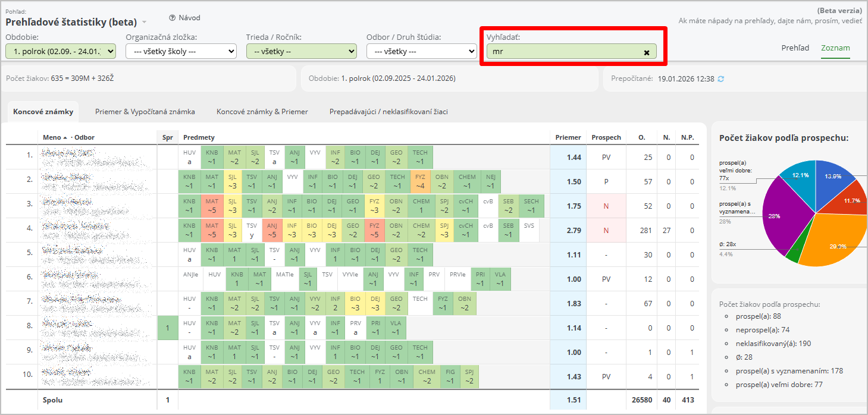The height and width of the screenshot is (415, 868).
Task: Select the Koncové známky tab
Action: [43, 112]
